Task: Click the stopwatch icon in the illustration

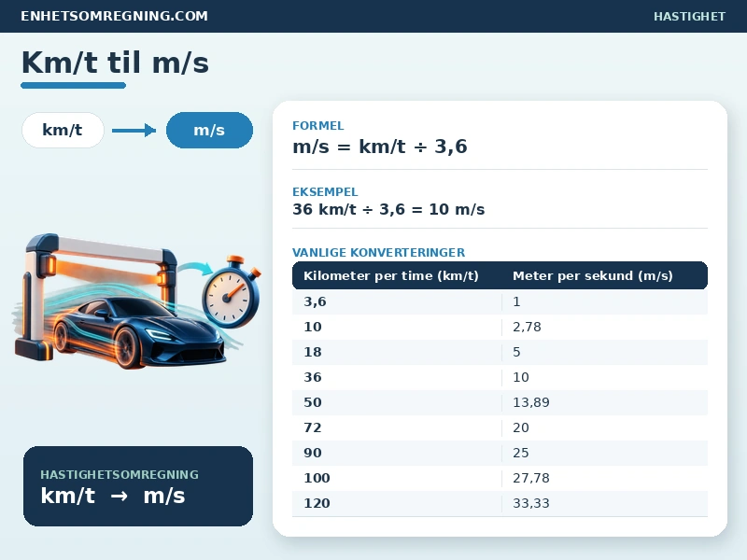Action: click(232, 293)
